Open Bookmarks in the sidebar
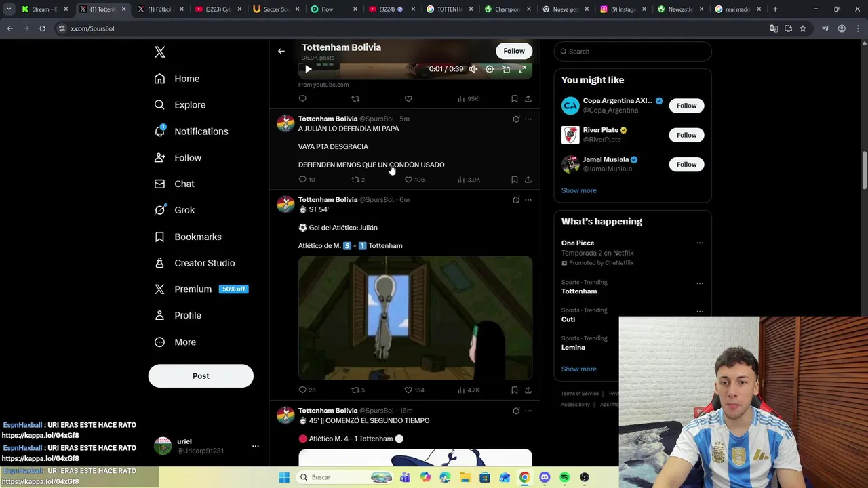 [188, 237]
